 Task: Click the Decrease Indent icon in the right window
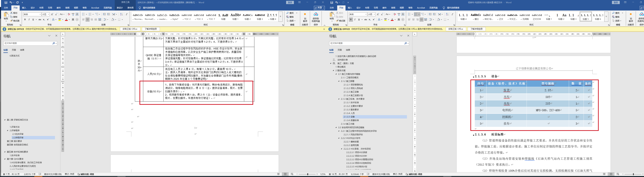(430, 14)
